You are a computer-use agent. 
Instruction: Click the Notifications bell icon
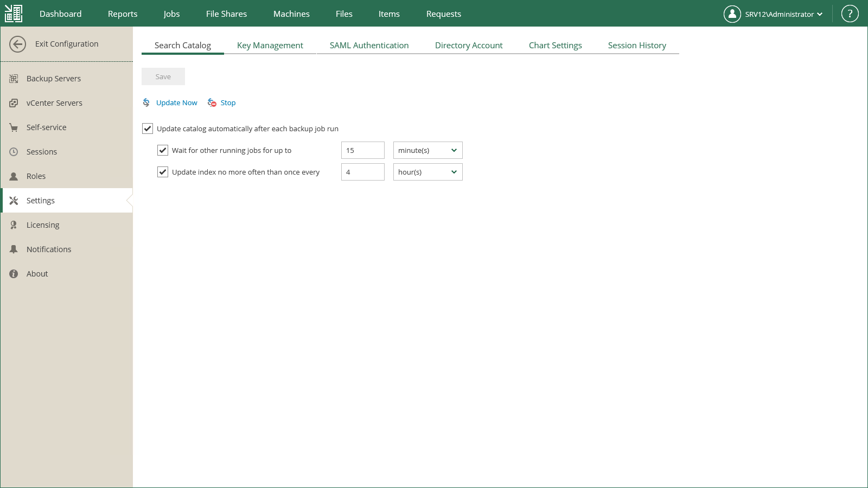(x=14, y=249)
